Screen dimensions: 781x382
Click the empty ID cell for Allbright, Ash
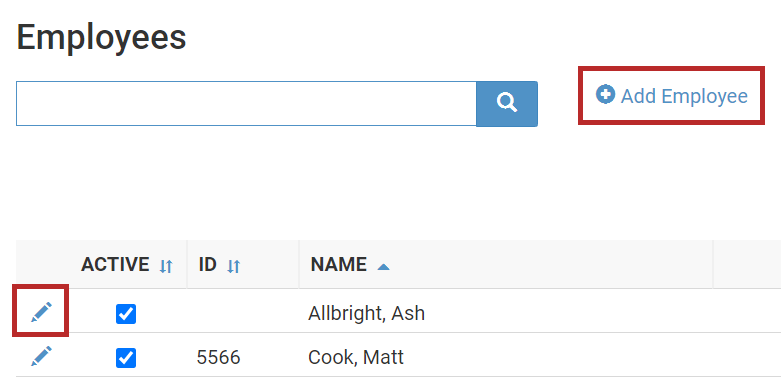point(243,311)
